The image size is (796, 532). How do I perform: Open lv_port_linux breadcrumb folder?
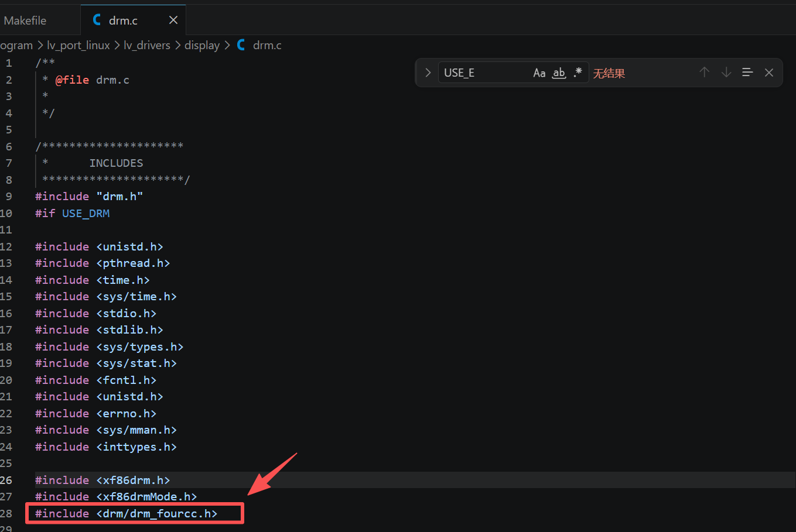pos(78,45)
